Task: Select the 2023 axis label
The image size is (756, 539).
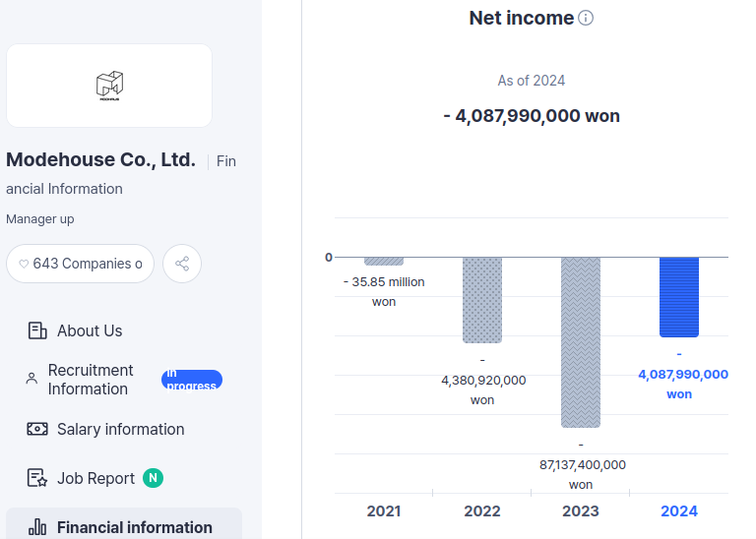Action: (581, 511)
